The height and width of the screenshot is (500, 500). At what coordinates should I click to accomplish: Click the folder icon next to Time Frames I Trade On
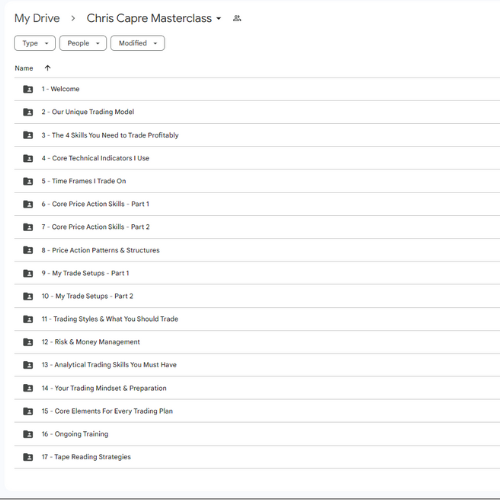pos(28,181)
